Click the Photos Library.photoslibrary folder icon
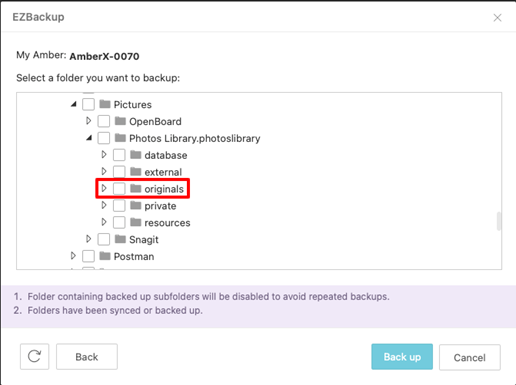This screenshot has width=516, height=385. coord(120,138)
